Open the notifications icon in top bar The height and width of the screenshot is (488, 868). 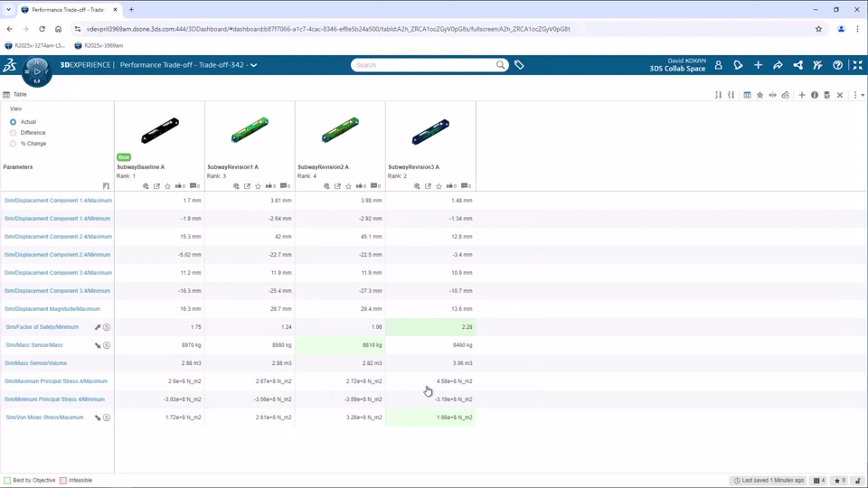click(739, 65)
